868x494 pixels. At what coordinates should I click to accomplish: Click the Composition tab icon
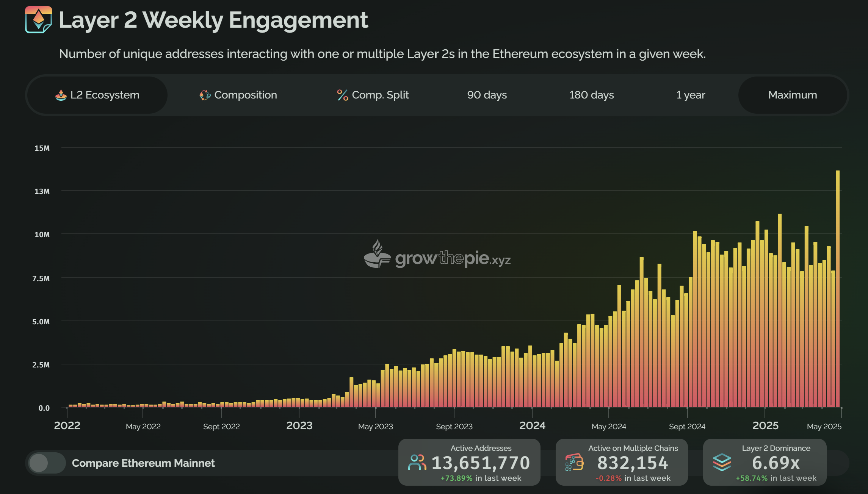[x=205, y=95]
